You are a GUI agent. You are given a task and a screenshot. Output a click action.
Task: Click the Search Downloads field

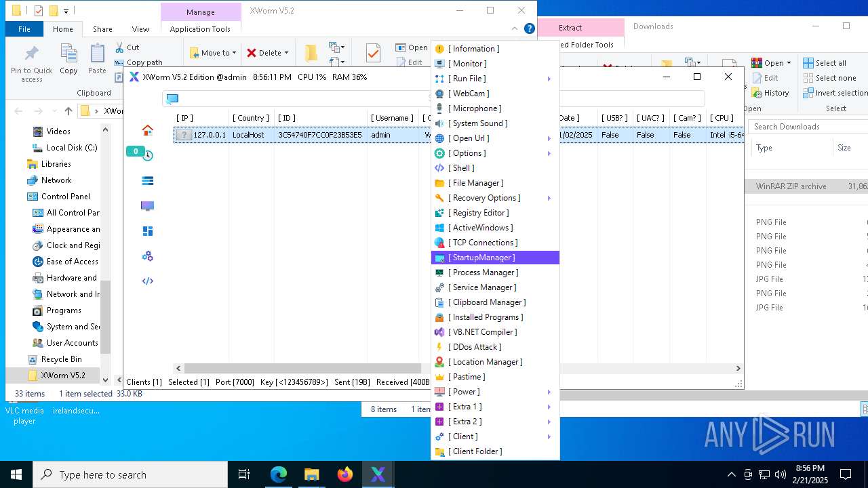click(808, 127)
